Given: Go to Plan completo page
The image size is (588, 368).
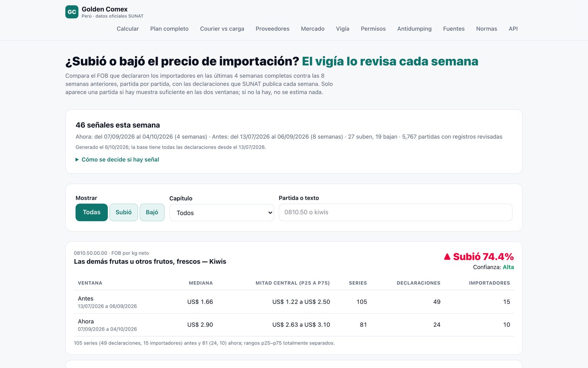Looking at the screenshot, I should tap(169, 29).
